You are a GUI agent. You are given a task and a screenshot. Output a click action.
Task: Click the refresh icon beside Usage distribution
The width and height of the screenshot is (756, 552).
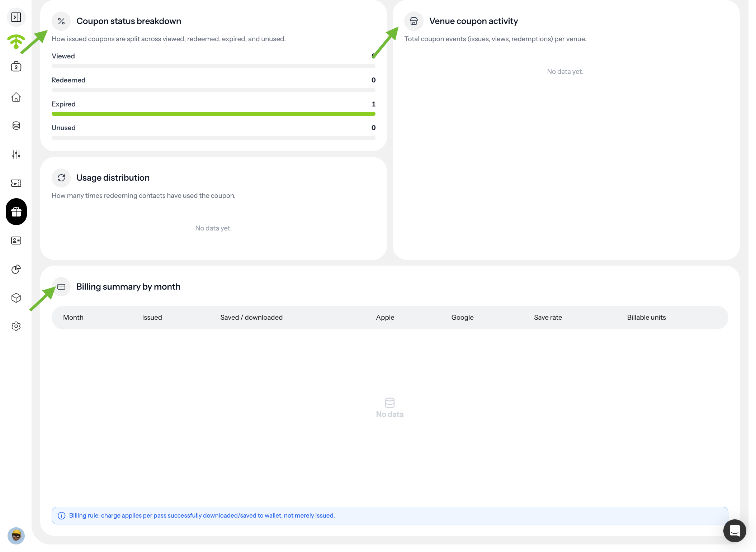coord(61,178)
